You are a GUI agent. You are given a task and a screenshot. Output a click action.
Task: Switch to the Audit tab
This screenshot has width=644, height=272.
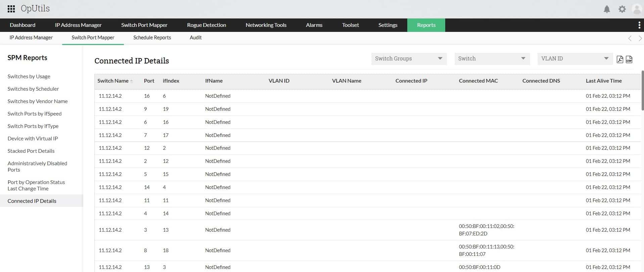196,38
